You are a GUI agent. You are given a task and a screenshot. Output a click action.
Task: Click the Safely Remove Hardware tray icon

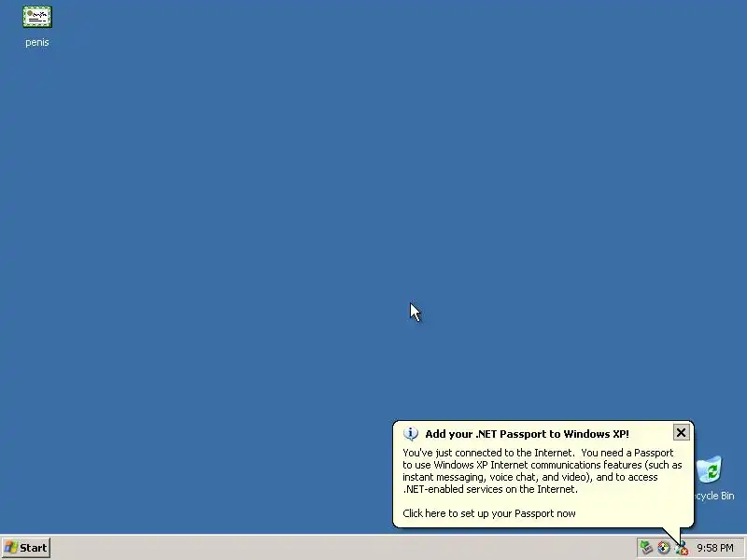pos(646,548)
